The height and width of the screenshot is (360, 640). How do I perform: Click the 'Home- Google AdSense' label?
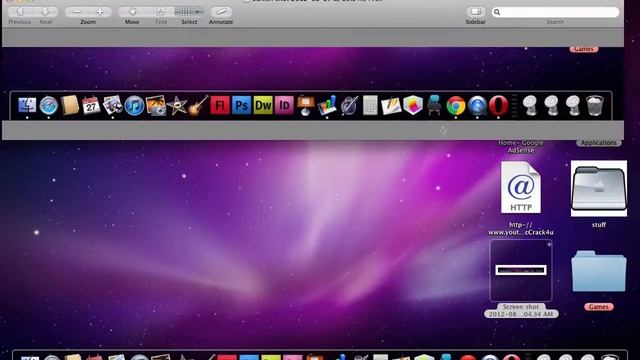pyautogui.click(x=521, y=147)
